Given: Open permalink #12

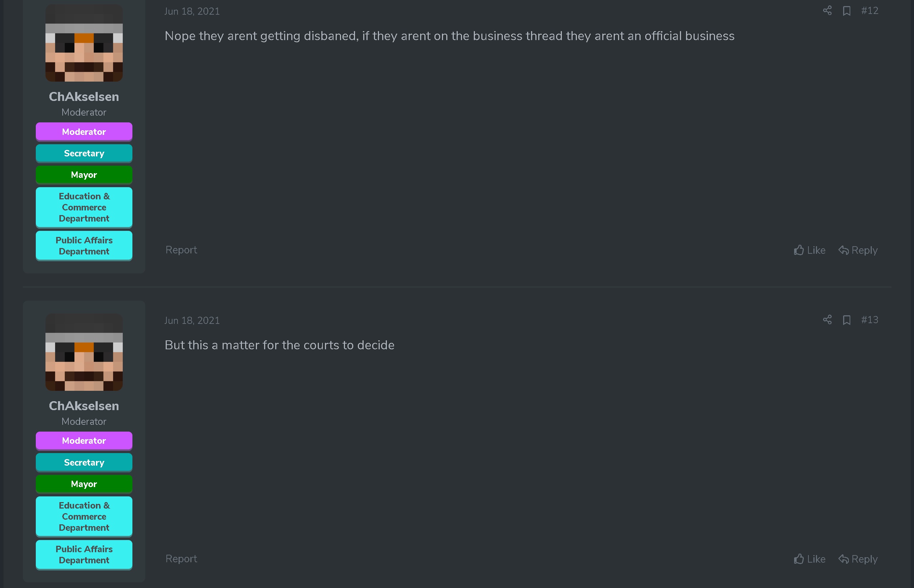Looking at the screenshot, I should (870, 11).
